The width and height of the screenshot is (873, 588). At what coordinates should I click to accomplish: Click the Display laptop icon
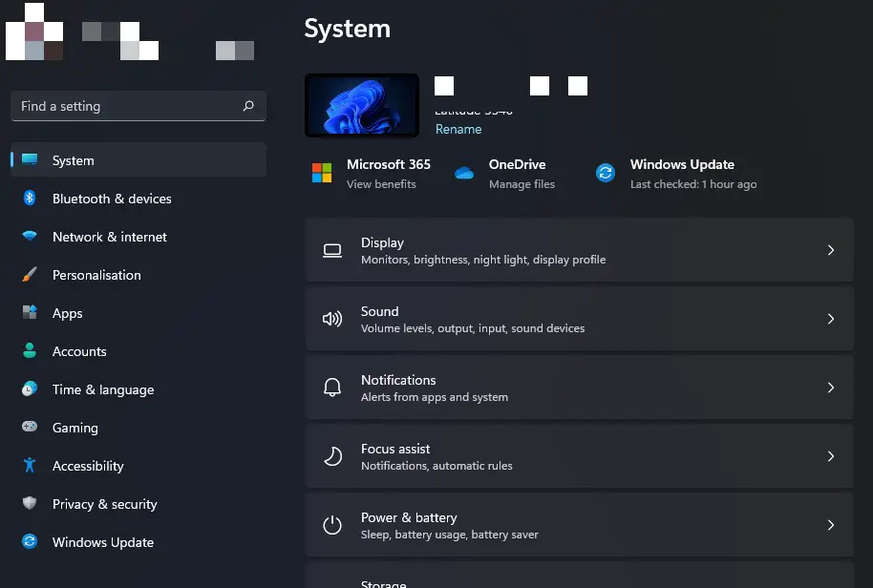(x=332, y=250)
